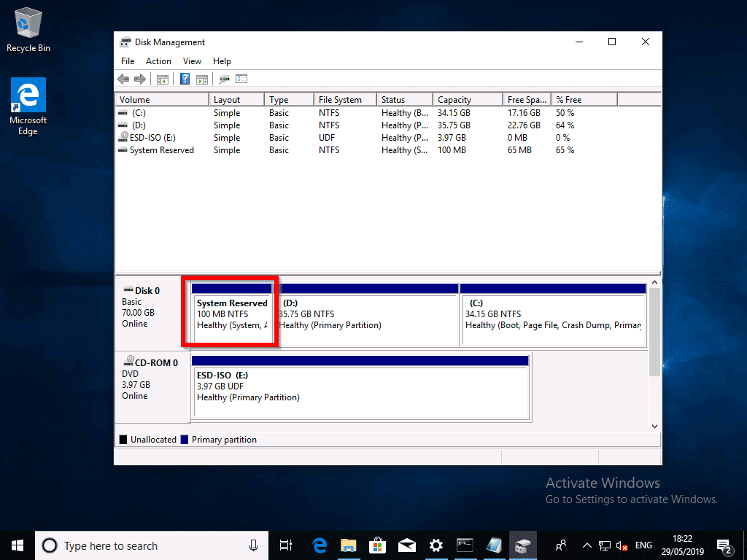Open Task View from the taskbar
The image size is (747, 560).
click(286, 545)
